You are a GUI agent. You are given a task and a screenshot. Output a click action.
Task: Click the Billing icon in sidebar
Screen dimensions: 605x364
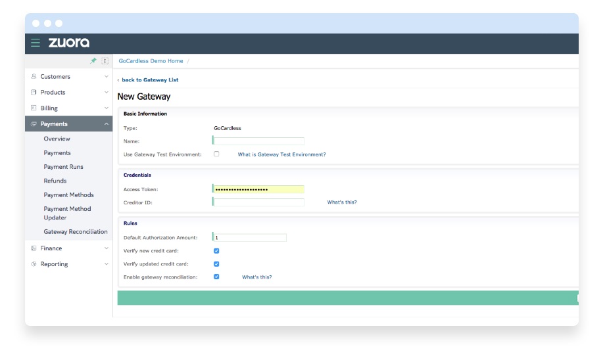pyautogui.click(x=34, y=108)
